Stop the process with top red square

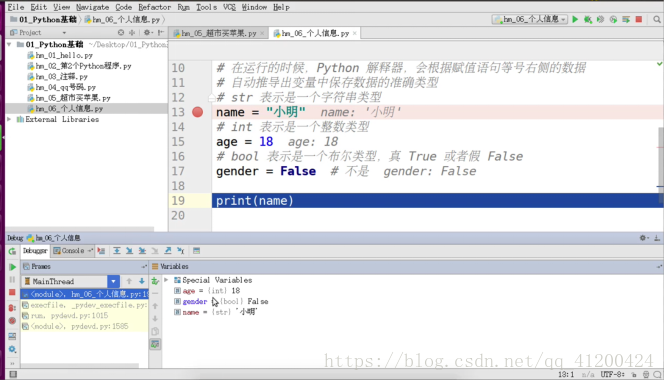pos(639,19)
